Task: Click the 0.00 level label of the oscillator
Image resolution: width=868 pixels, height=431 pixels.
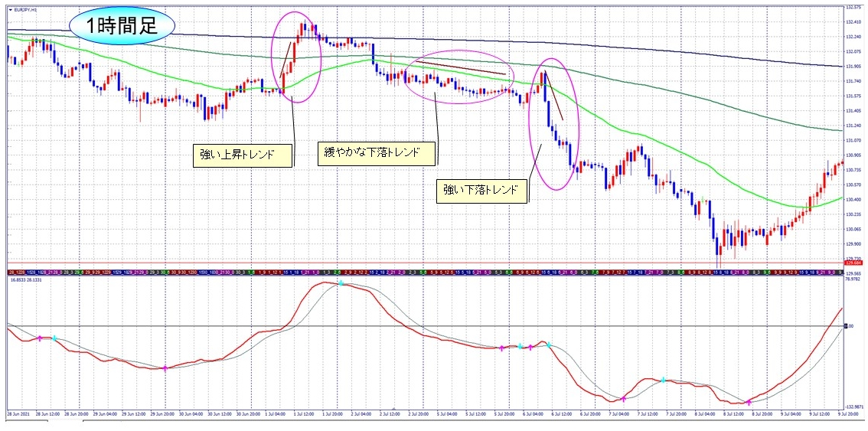Action: (x=850, y=326)
